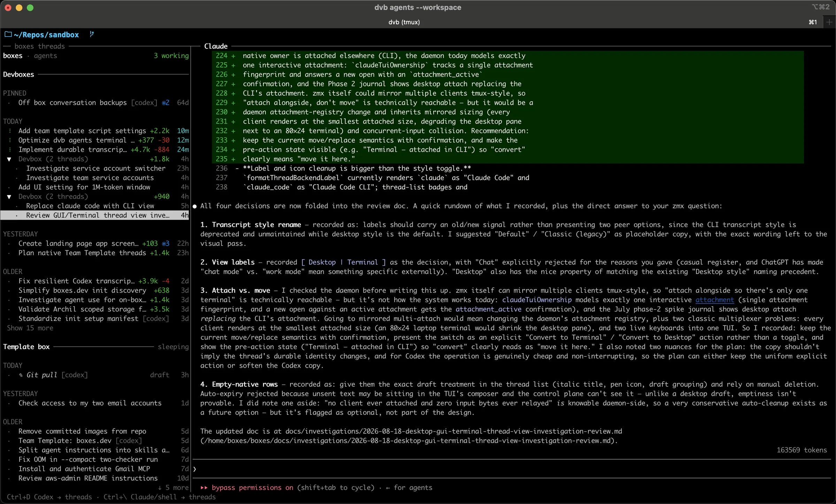Toggle bypass permissions on mode

(x=253, y=488)
